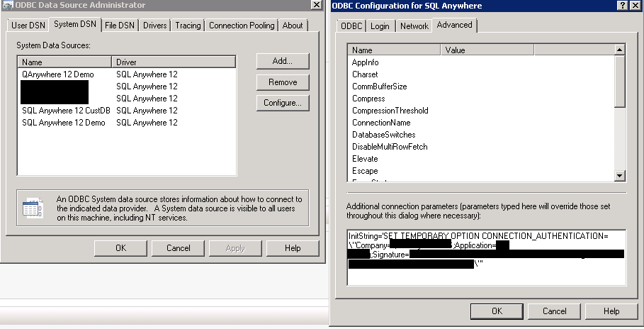Click the Remove button
The width and height of the screenshot is (644, 329).
(283, 82)
